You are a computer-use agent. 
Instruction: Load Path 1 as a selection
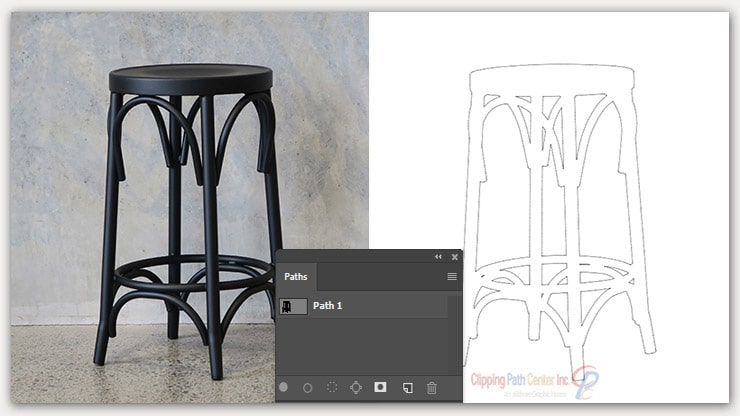pos(332,386)
